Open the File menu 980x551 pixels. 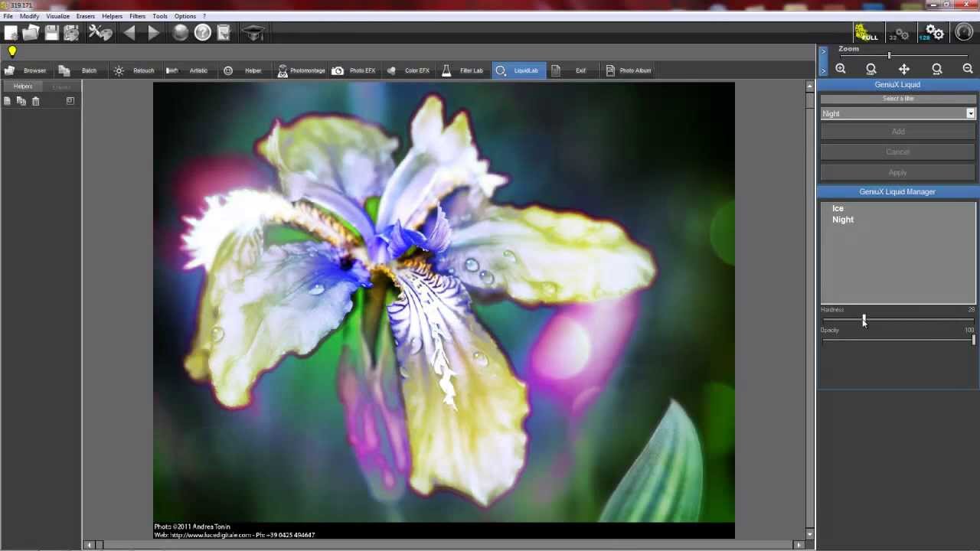(x=8, y=16)
